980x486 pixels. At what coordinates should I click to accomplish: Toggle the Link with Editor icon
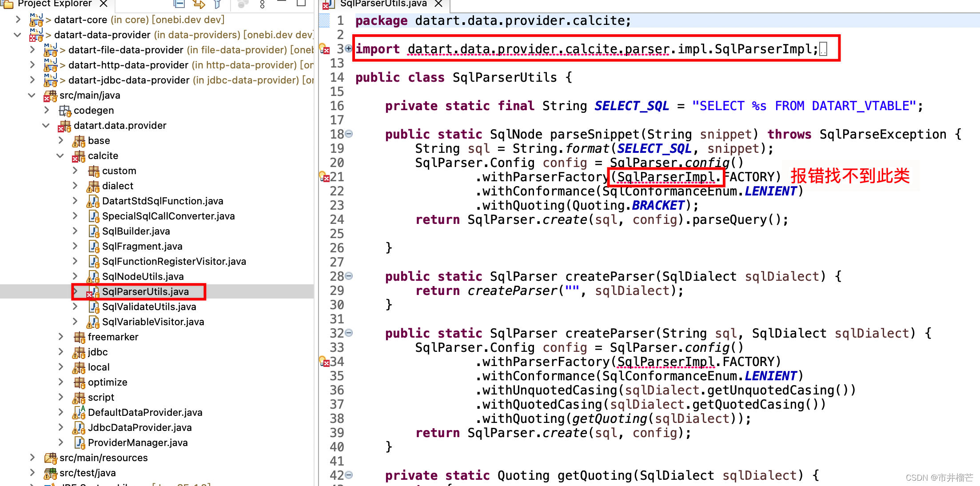click(199, 4)
